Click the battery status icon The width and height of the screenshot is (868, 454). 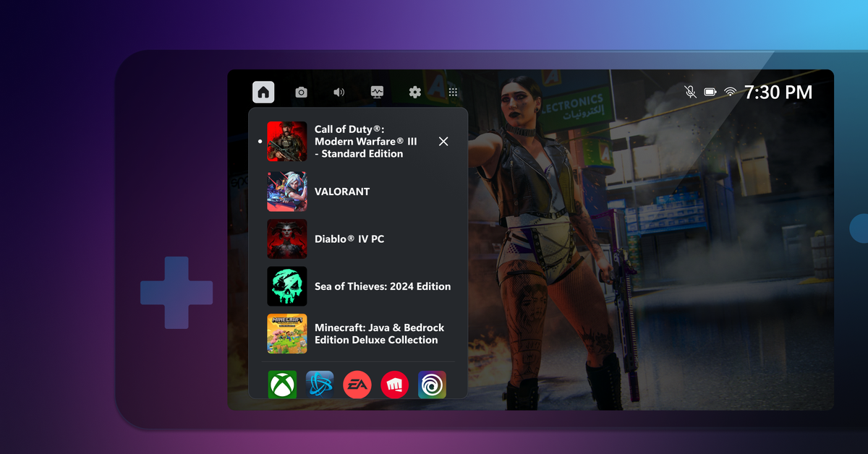(x=710, y=92)
